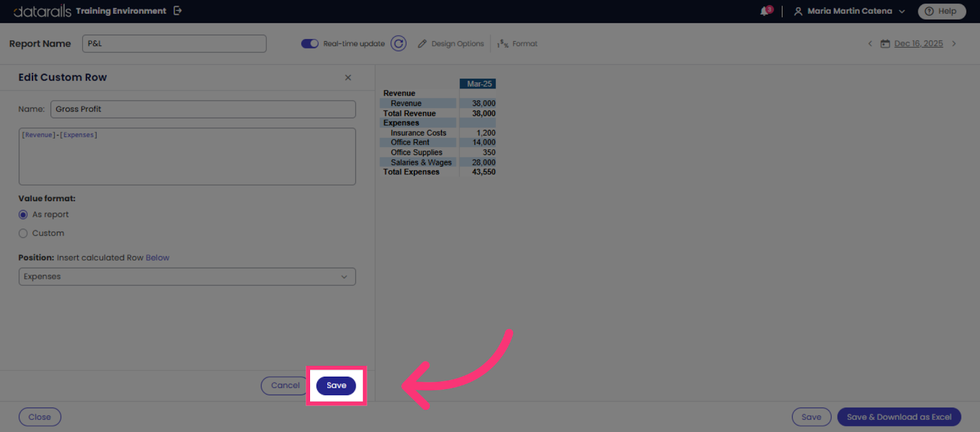Open Design Options
Image resolution: width=980 pixels, height=432 pixels.
tap(450, 44)
